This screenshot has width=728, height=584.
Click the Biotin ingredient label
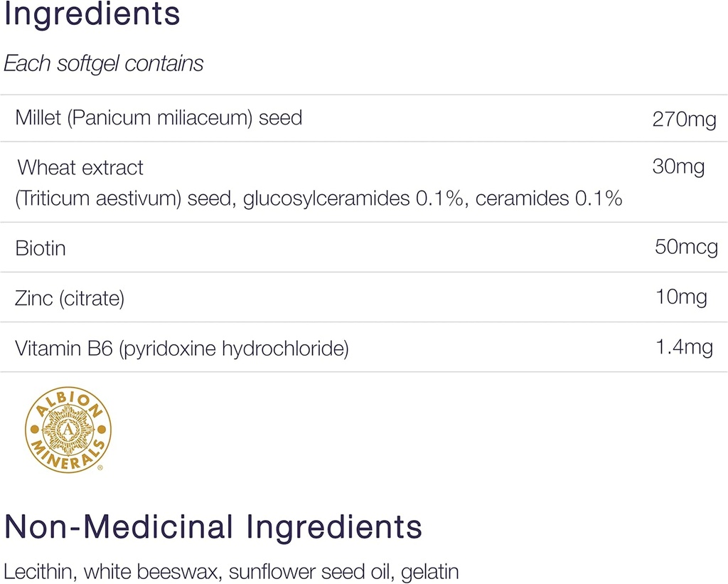coord(41,248)
